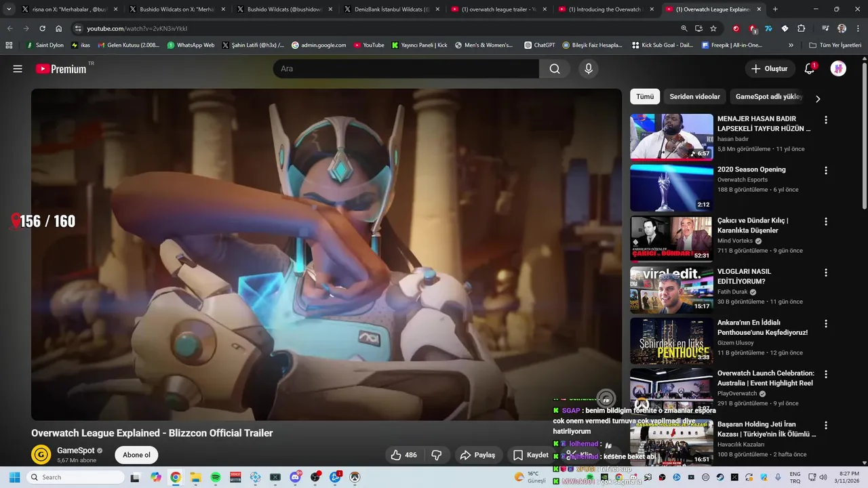868x488 pixels.
Task: Click the Windows taskbar search box
Action: (75, 477)
